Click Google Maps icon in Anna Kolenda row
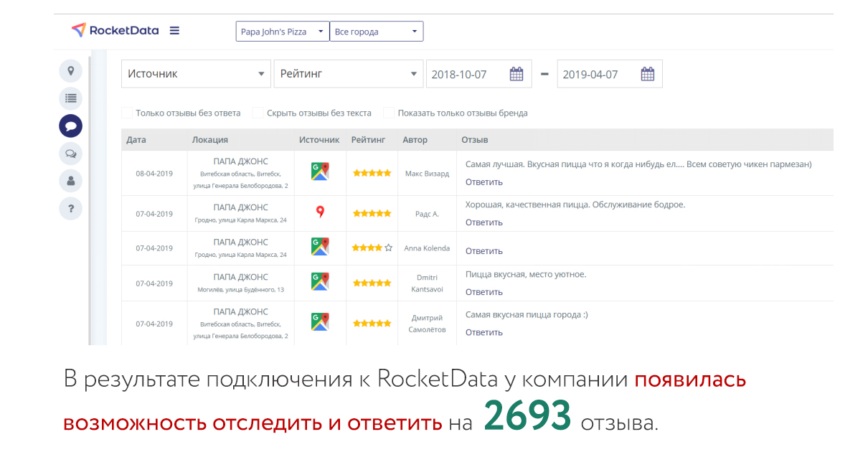The height and width of the screenshot is (452, 868). click(320, 247)
